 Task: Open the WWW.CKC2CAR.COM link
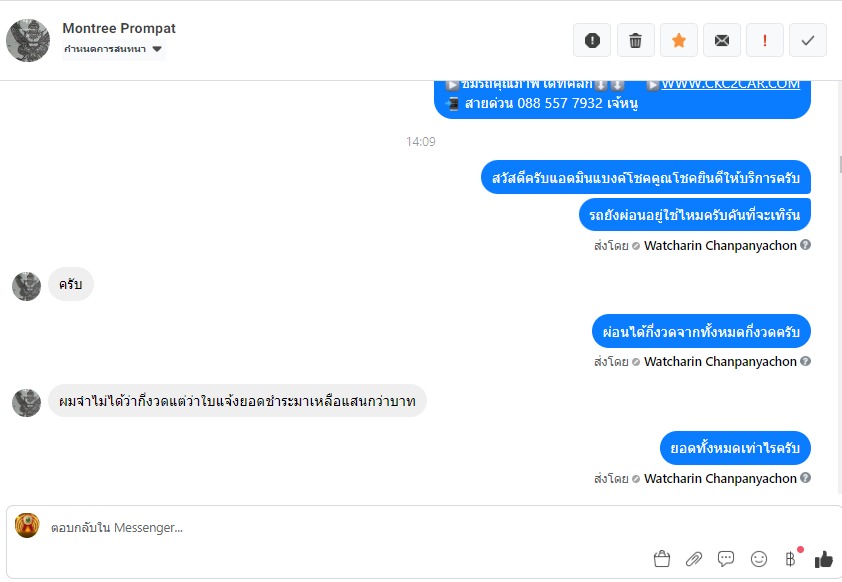[730, 84]
